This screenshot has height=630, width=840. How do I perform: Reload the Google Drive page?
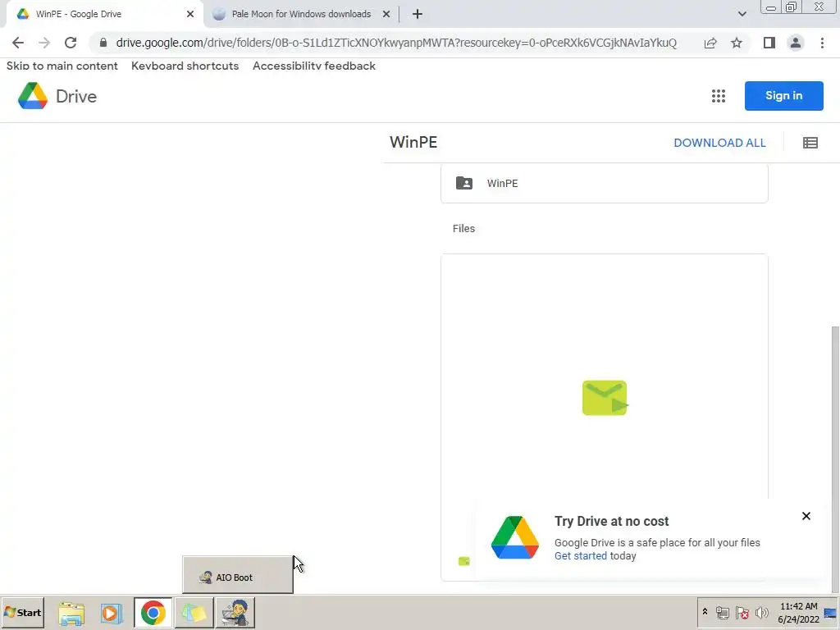tap(71, 43)
